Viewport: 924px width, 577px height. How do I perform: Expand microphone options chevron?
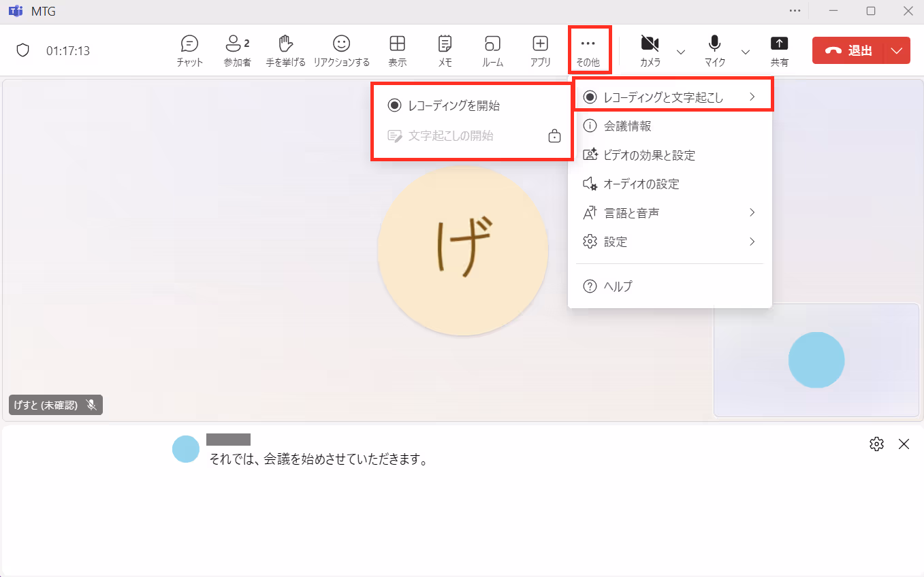(746, 52)
